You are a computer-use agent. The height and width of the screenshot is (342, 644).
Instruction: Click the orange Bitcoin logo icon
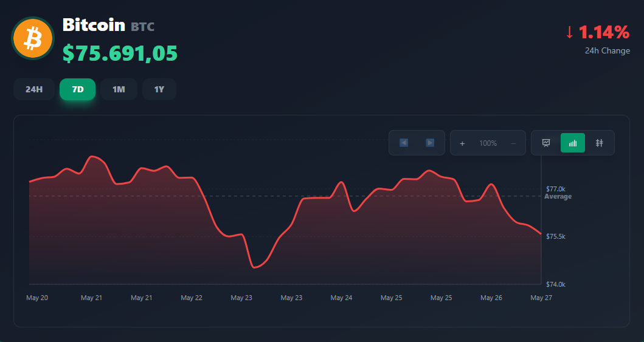[33, 38]
